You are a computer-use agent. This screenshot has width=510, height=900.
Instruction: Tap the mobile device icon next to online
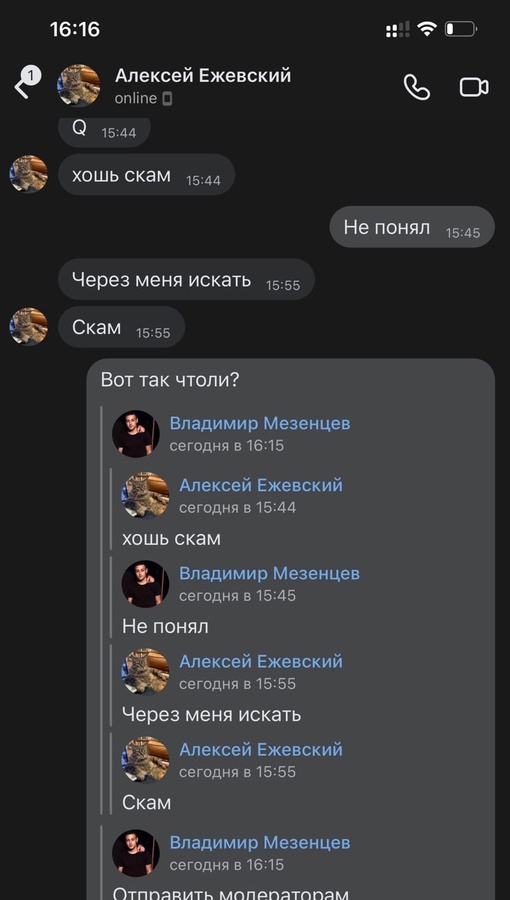tap(167, 99)
